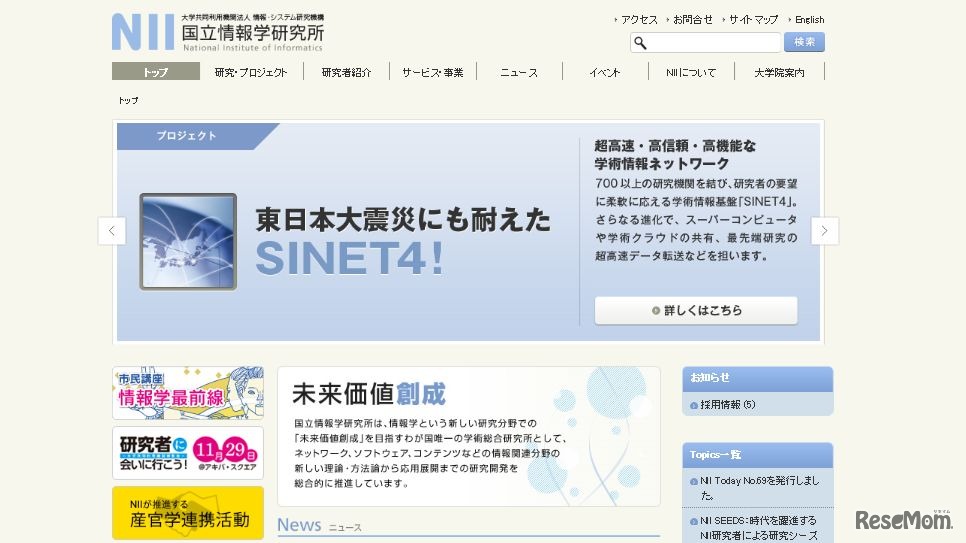Switch to the English site

click(810, 20)
